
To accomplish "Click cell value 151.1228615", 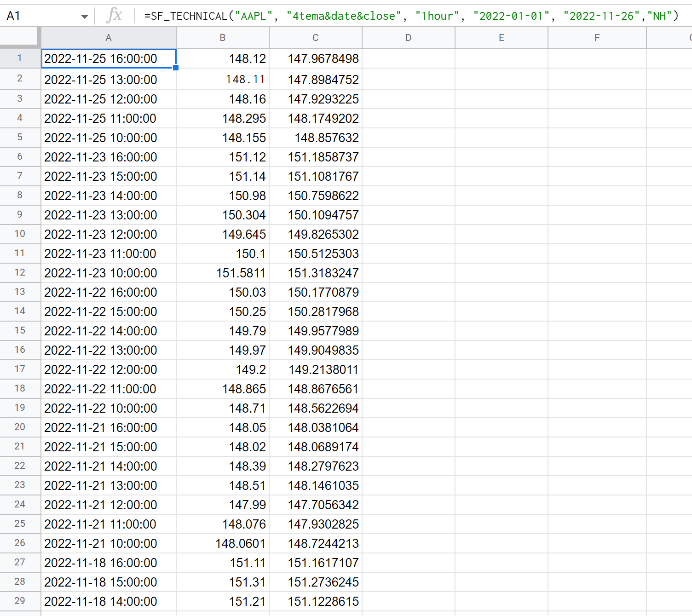I will coord(316,601).
